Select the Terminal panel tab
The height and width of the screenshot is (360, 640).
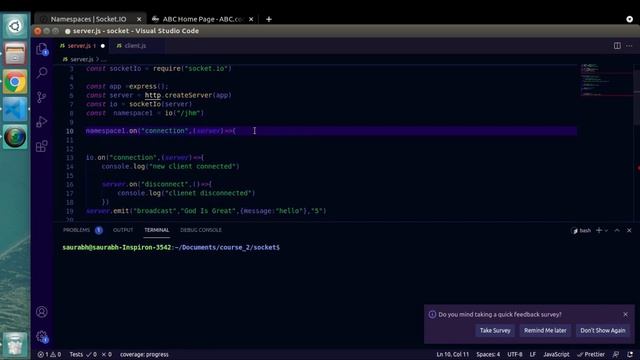click(x=156, y=230)
